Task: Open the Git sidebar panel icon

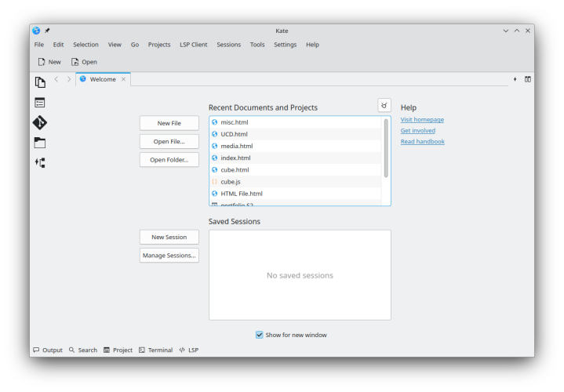Action: tap(39, 122)
